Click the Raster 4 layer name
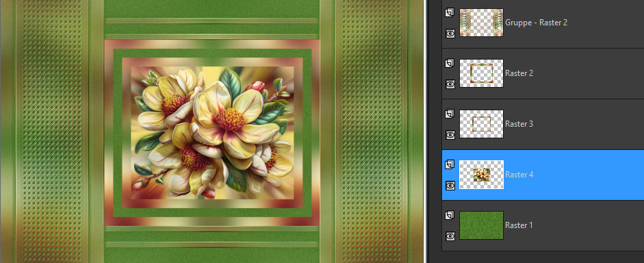This screenshot has width=644, height=263. (x=519, y=175)
